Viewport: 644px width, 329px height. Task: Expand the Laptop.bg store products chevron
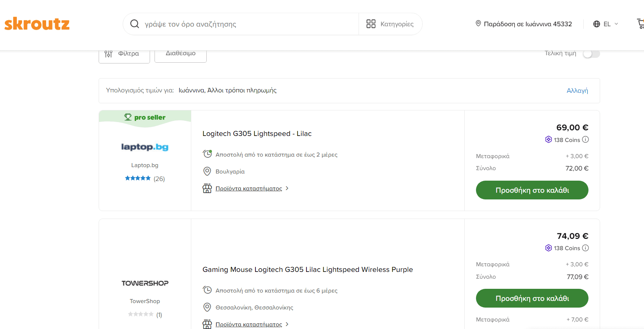coord(287,189)
